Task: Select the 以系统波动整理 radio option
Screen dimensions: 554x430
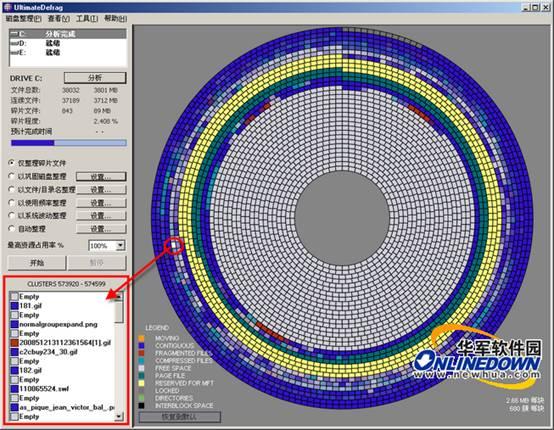Action: point(12,216)
